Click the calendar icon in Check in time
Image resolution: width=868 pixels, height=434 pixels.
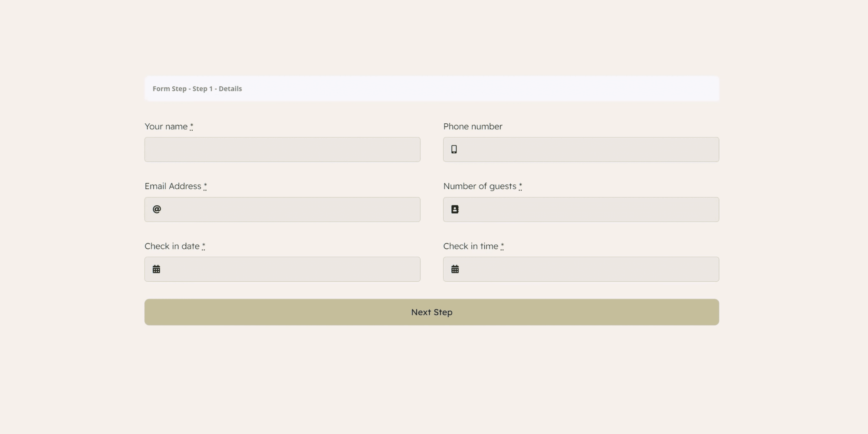click(455, 269)
